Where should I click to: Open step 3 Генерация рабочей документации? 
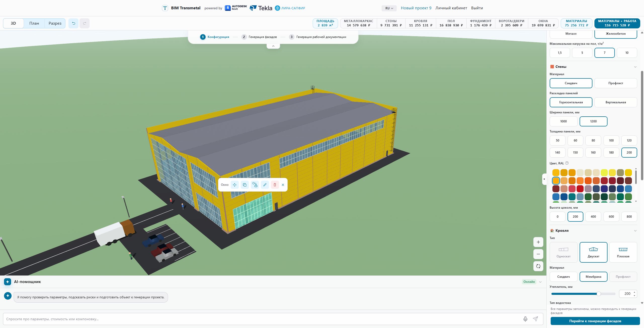317,37
